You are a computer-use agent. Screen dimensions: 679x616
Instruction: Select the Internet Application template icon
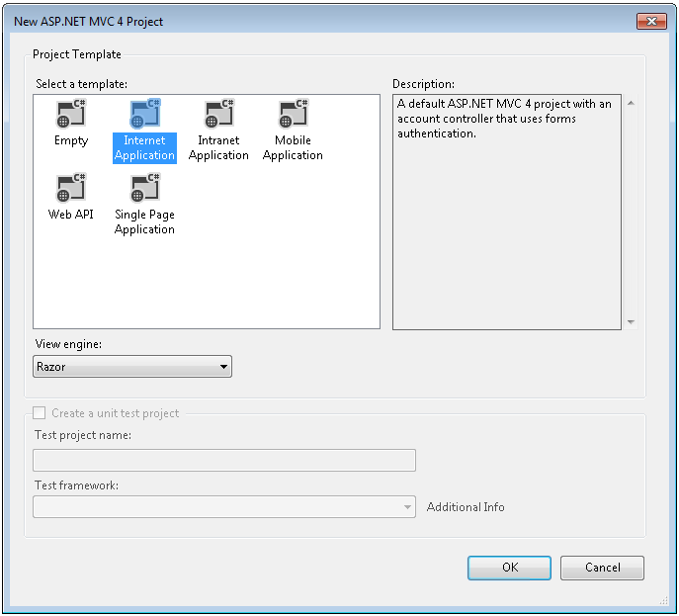145,114
